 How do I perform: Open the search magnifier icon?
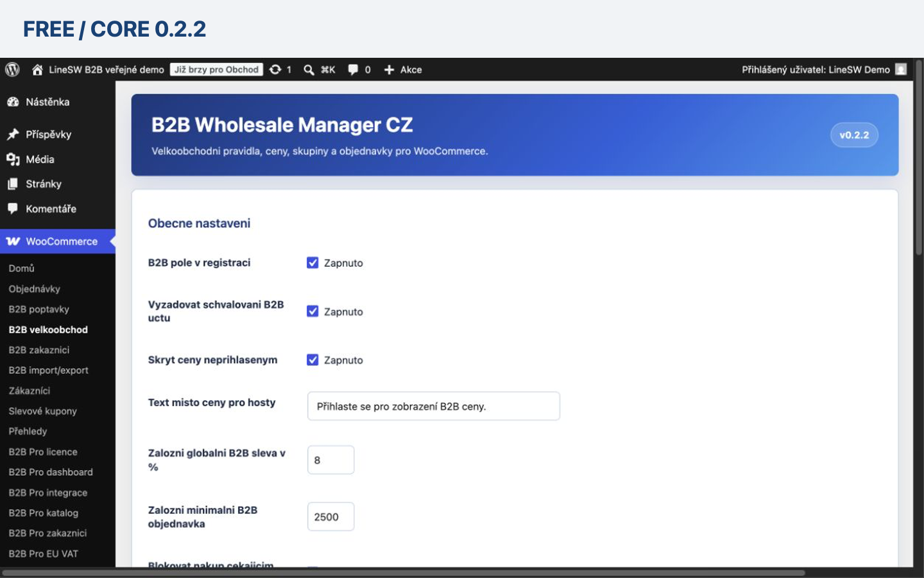pos(309,69)
